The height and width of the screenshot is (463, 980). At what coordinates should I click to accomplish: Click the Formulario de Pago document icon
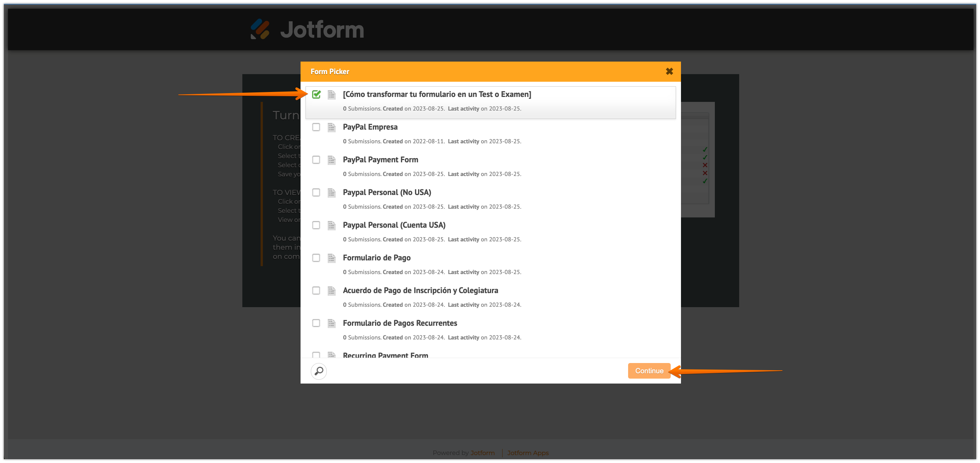(x=331, y=258)
